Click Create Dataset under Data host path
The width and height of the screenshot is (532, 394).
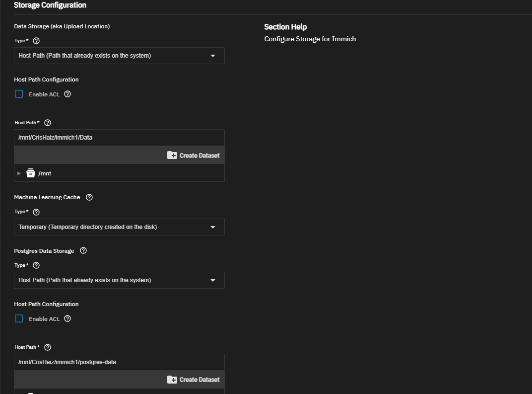coord(194,156)
